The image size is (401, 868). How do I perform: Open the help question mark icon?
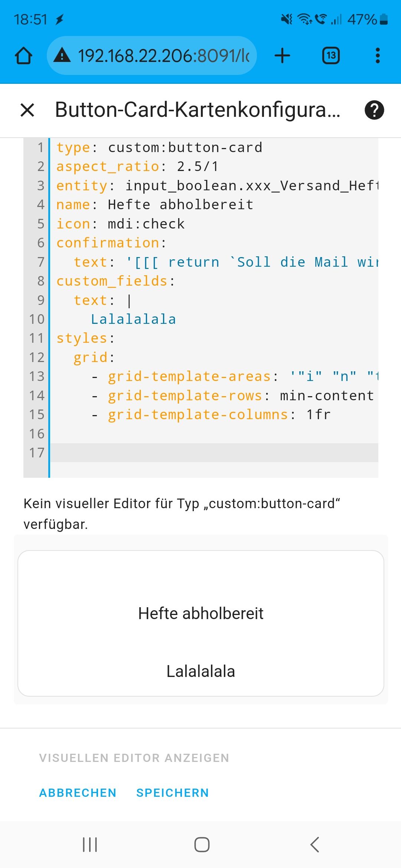tap(374, 110)
